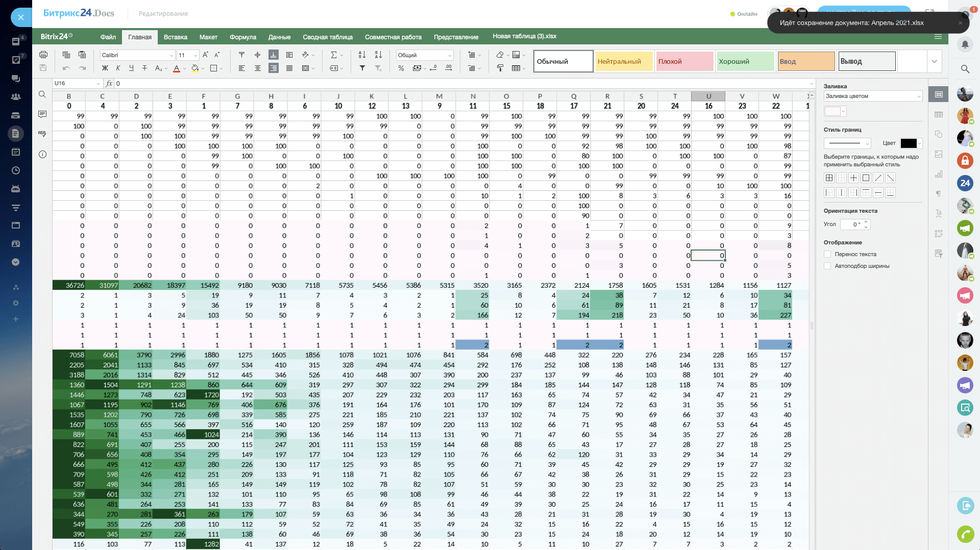980x550 pixels.
Task: Open the Заливка цветом fill type dropdown
Action: [873, 96]
